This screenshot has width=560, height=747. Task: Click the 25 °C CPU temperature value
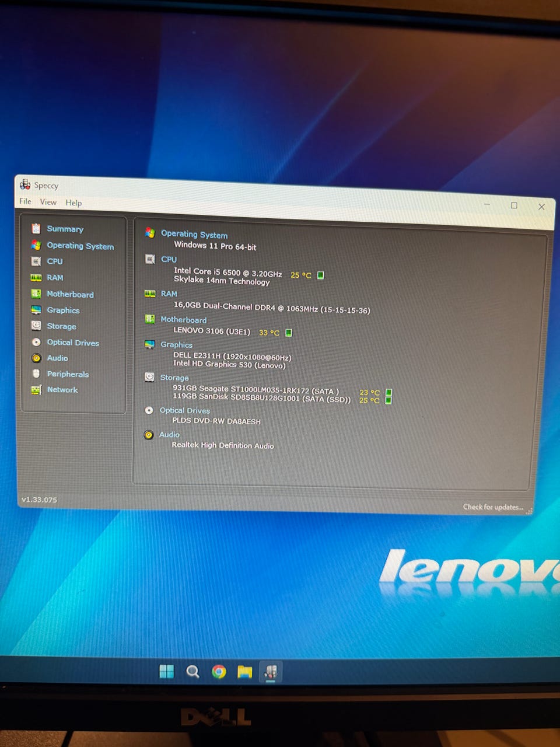coord(301,275)
